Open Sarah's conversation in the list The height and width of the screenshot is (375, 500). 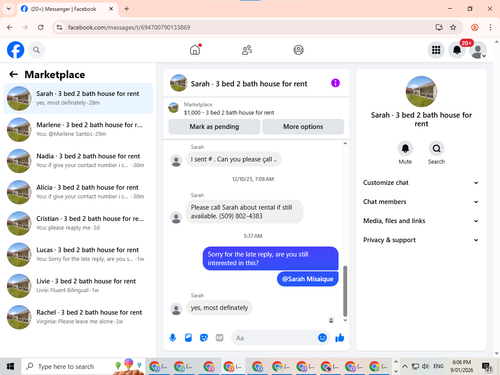point(78,98)
